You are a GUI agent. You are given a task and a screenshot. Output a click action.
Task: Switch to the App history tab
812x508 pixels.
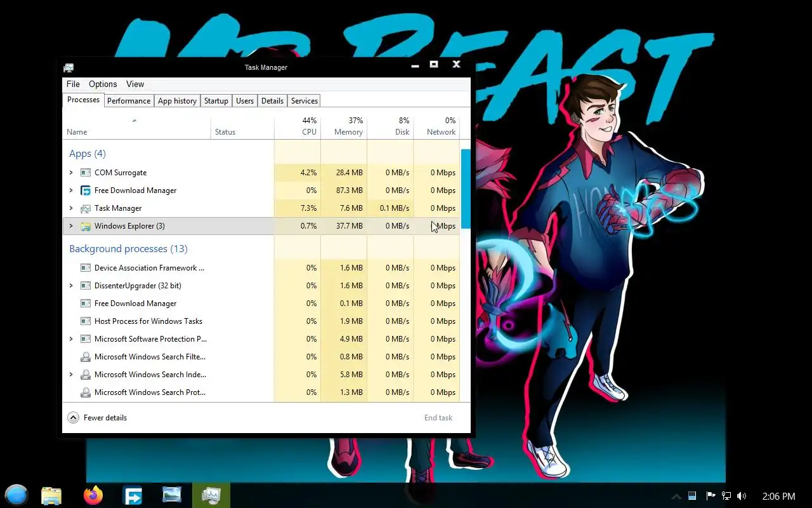(177, 101)
